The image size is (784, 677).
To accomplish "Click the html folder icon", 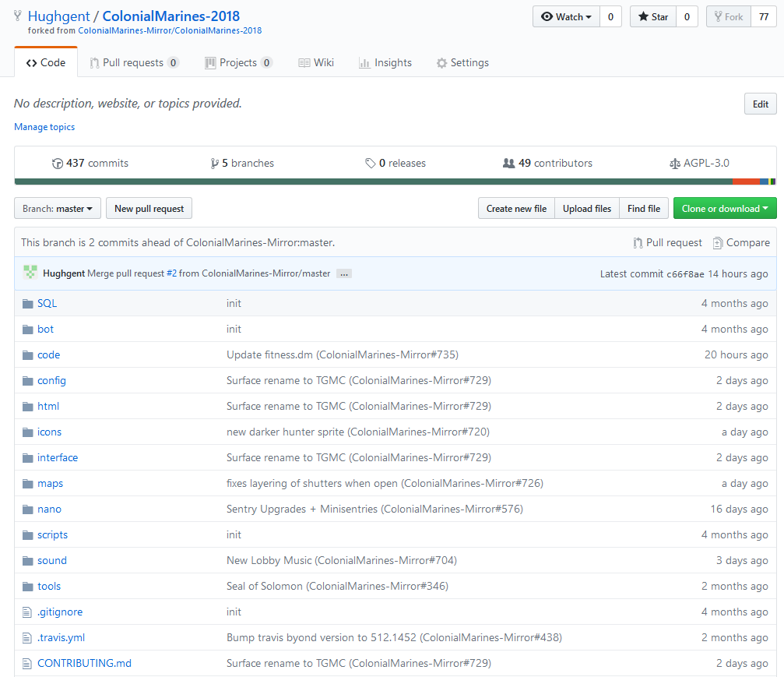I will pyautogui.click(x=27, y=407).
